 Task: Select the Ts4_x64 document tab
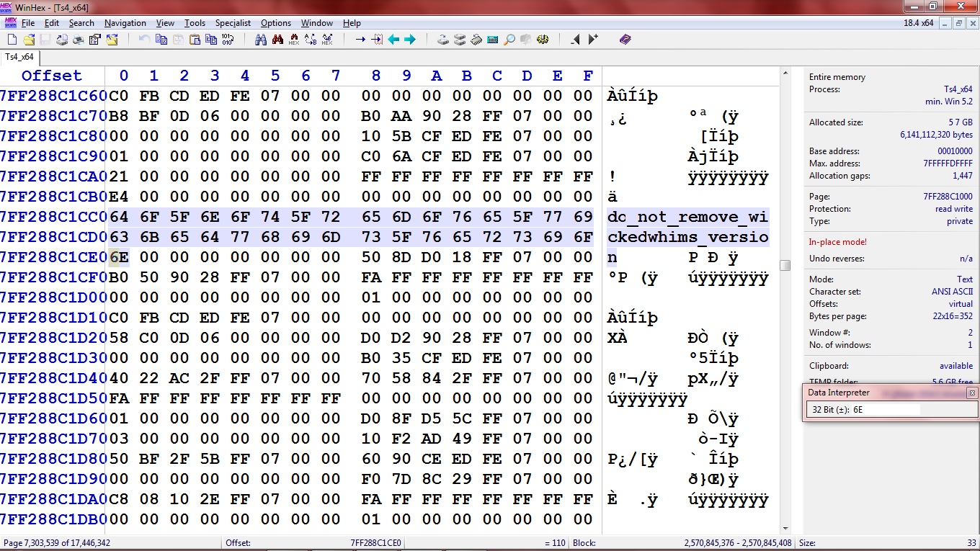pos(19,57)
